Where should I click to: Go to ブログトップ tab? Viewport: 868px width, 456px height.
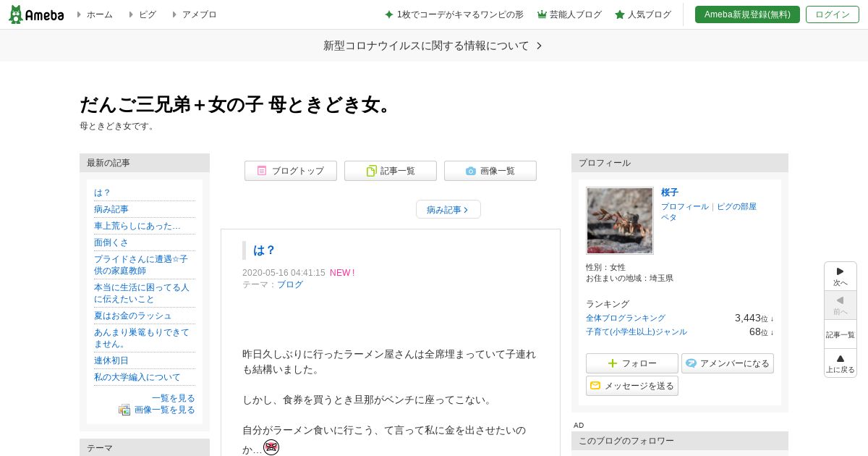pyautogui.click(x=291, y=171)
